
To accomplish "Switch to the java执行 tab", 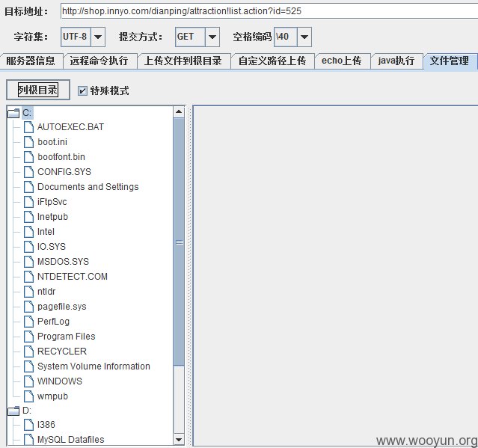I will pyautogui.click(x=396, y=61).
